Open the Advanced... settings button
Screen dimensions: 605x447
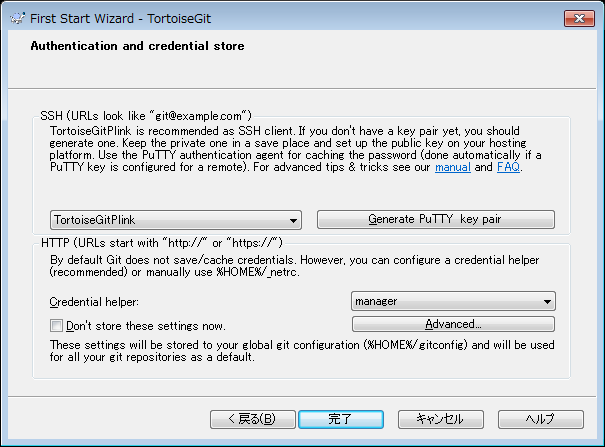coord(453,324)
